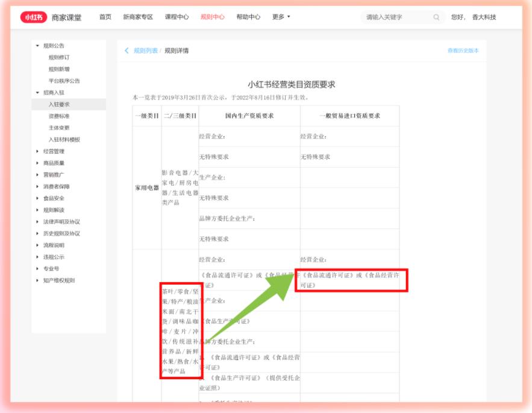Open 平台秩序公告 in the sidebar
532x413 pixels.
(64, 81)
